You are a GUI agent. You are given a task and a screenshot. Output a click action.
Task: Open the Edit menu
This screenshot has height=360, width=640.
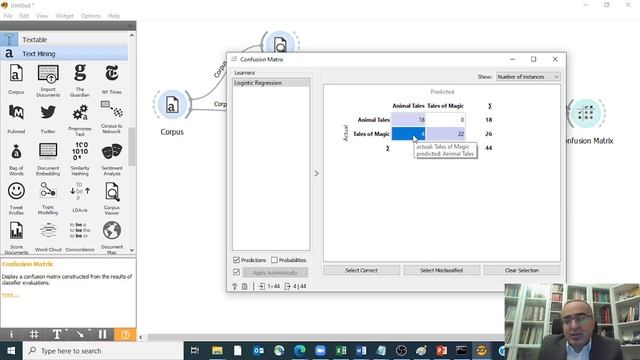24,16
